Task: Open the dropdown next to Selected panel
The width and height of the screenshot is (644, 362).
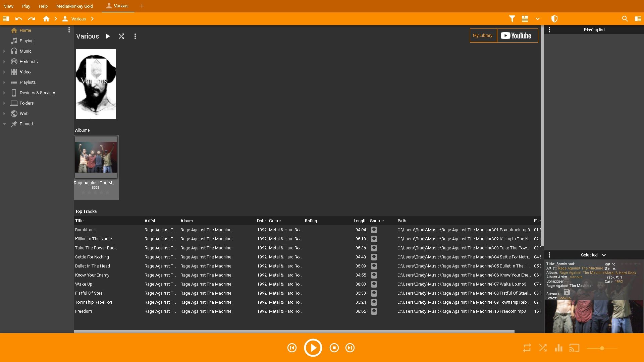Action: 604,255
